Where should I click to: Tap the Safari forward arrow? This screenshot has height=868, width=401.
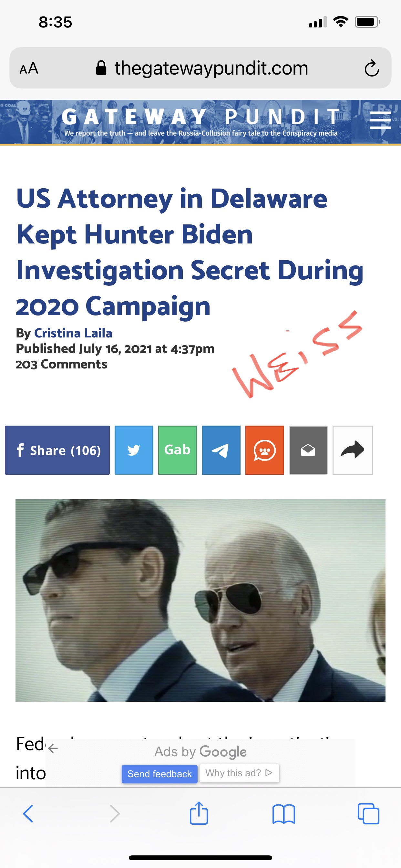[x=115, y=814]
